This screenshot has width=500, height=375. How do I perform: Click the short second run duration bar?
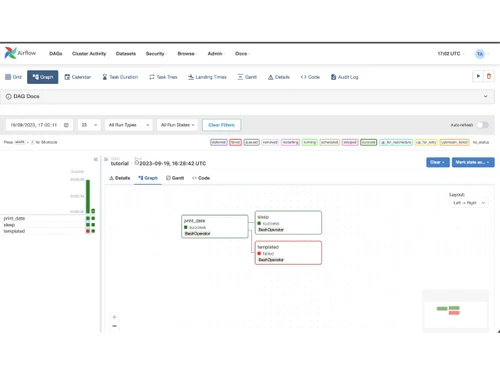click(93, 211)
